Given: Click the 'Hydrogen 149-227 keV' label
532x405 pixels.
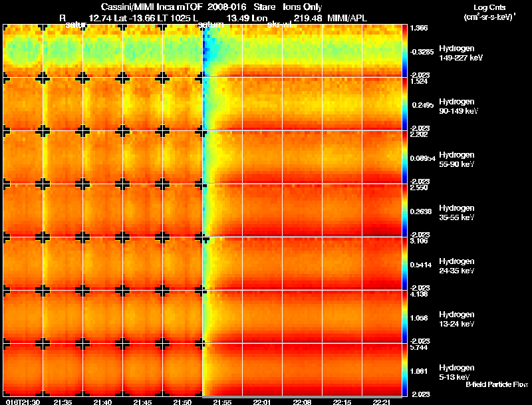Looking at the screenshot, I should 461,53.
